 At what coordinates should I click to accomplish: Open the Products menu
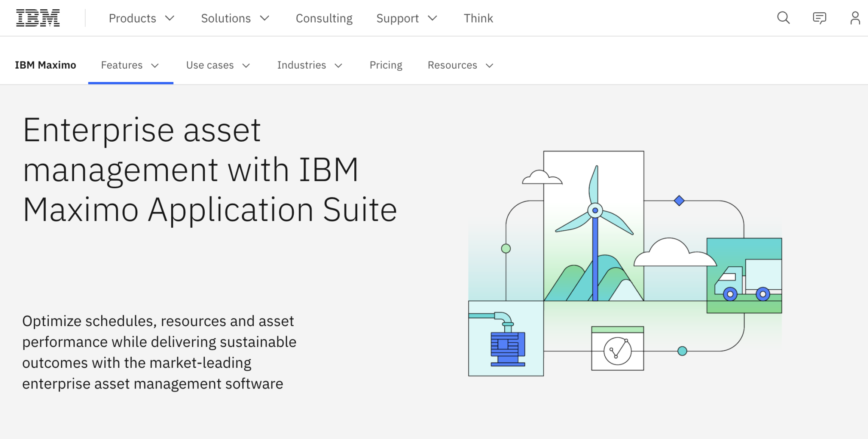pos(133,18)
